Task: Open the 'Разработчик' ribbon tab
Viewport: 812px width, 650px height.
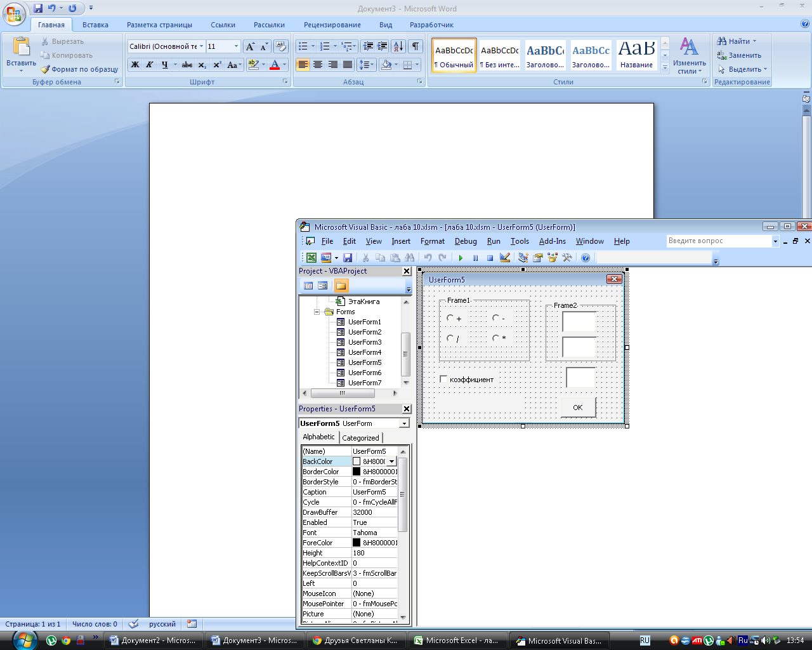Action: click(x=431, y=25)
